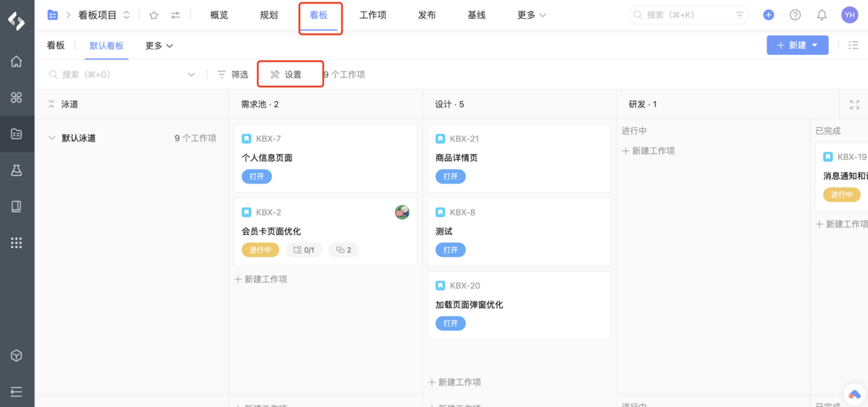
Task: Click the switch arrows icon next to the star
Action: coord(176,14)
